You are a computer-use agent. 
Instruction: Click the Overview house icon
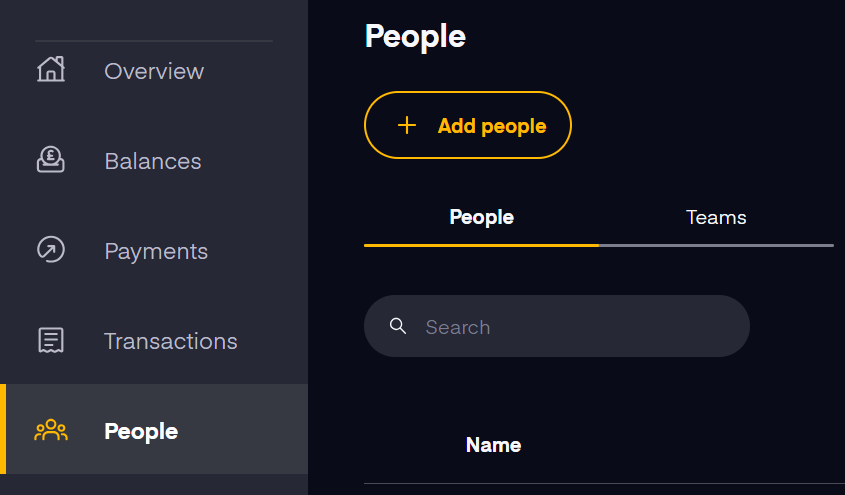coord(51,69)
